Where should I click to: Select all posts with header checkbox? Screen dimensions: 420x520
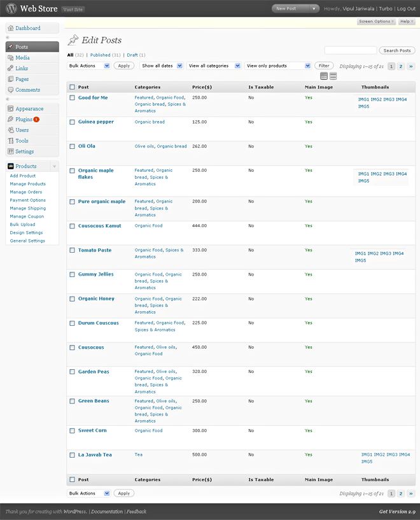73,87
